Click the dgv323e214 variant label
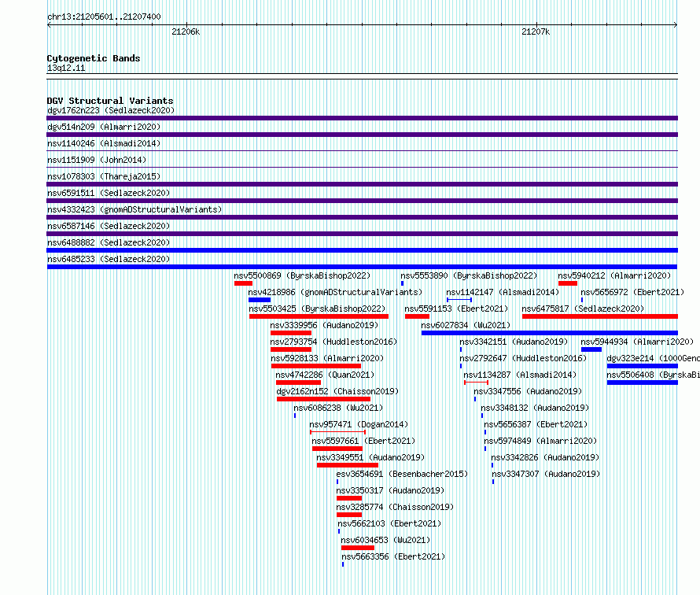The image size is (700, 595). 653,358
